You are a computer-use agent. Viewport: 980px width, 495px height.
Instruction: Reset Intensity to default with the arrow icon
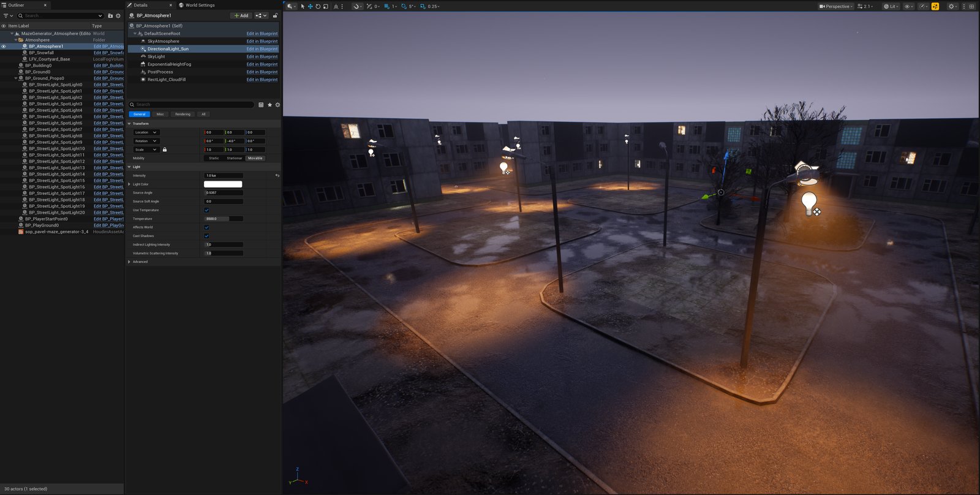point(277,176)
